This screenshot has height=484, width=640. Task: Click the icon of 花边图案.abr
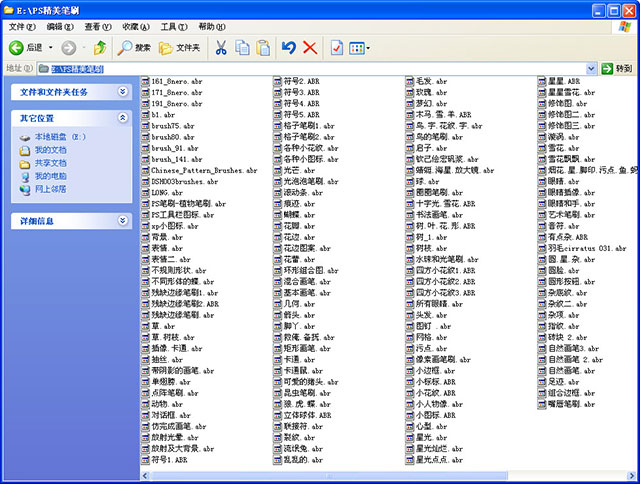tap(278, 248)
